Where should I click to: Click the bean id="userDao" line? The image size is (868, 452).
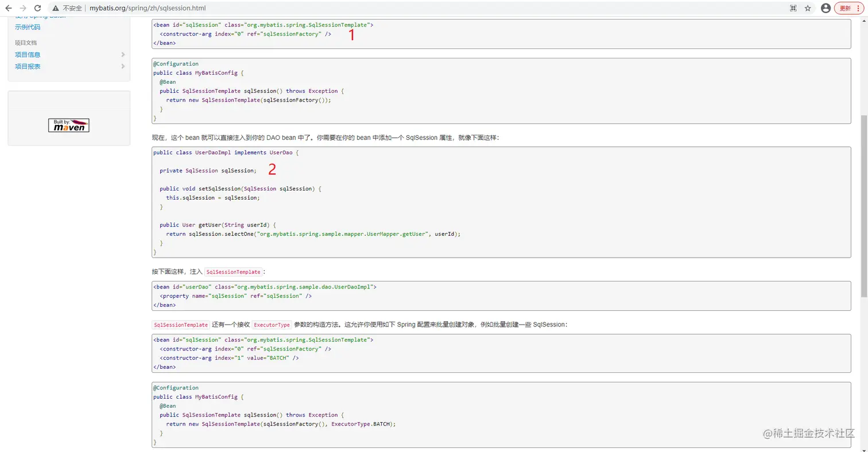click(265, 287)
